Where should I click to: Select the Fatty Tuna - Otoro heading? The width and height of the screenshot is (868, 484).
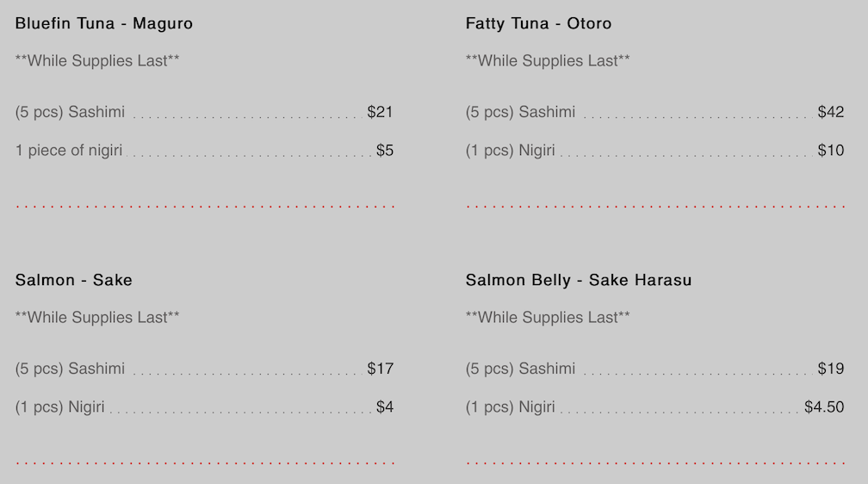click(538, 24)
